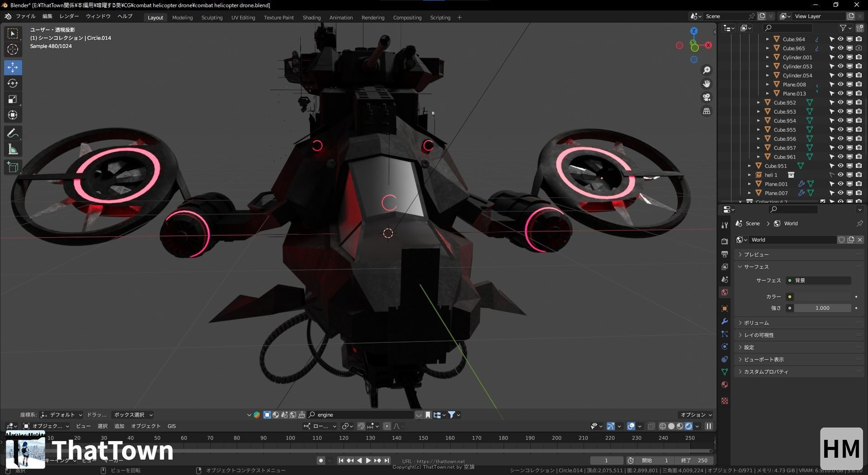This screenshot has height=475, width=868.
Task: Play the animation forward
Action: (368, 461)
